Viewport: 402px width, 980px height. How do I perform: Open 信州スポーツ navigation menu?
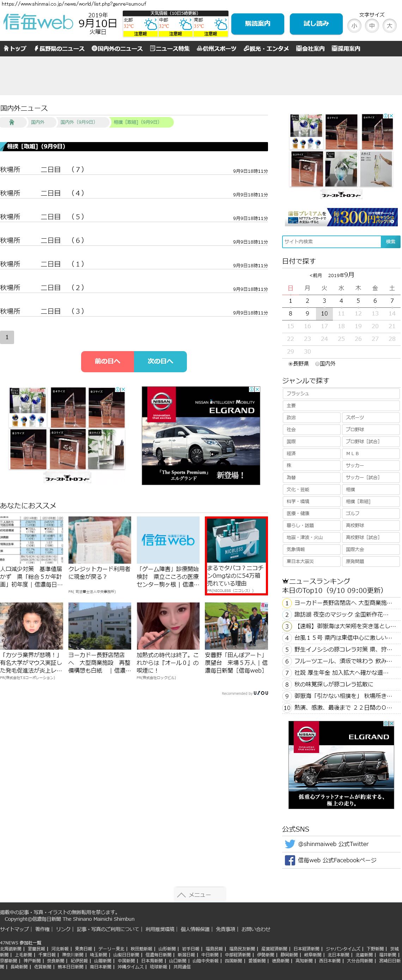(217, 49)
